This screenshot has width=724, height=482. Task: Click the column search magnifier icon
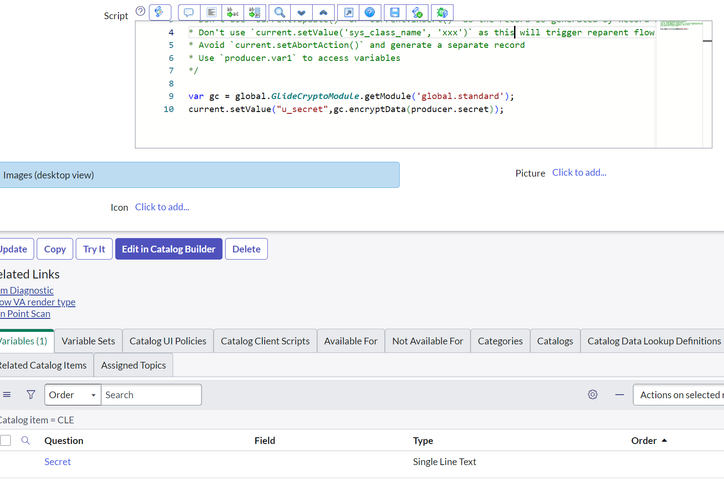pyautogui.click(x=25, y=440)
